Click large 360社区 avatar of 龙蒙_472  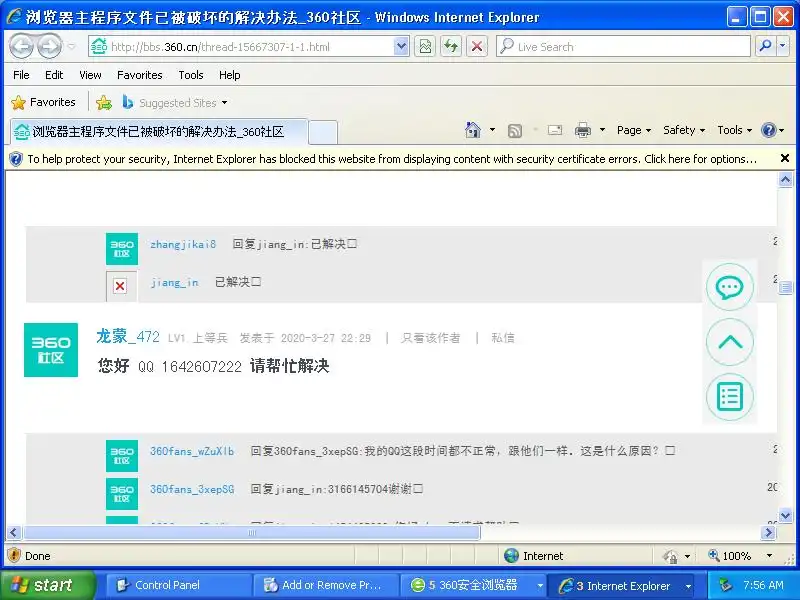click(x=51, y=350)
